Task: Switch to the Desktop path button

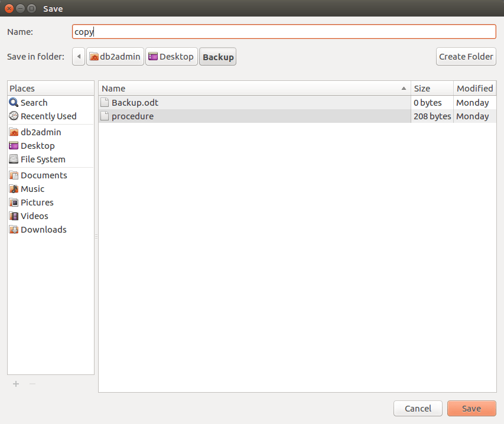Action: point(171,57)
